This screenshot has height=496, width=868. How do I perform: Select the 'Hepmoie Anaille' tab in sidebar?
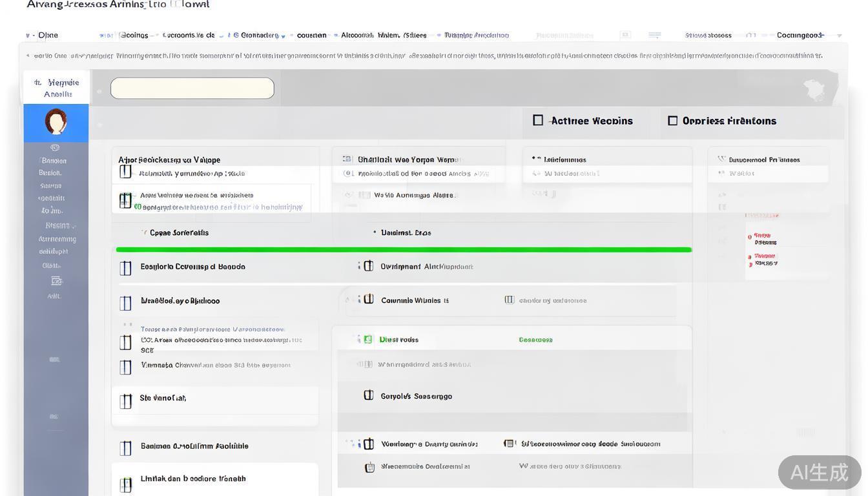[x=56, y=88]
